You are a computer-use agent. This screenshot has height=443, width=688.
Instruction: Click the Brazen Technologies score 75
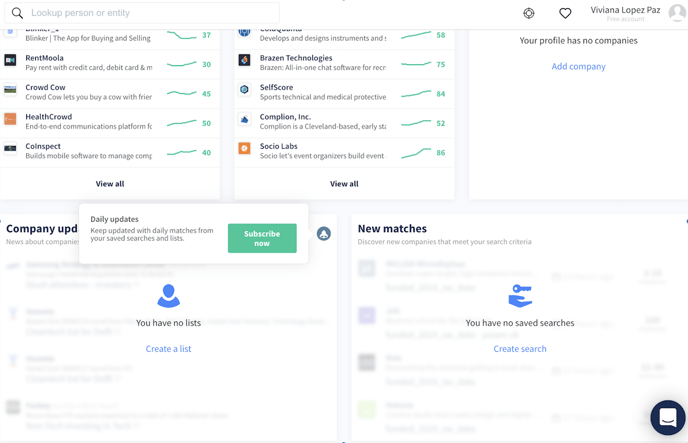(441, 64)
